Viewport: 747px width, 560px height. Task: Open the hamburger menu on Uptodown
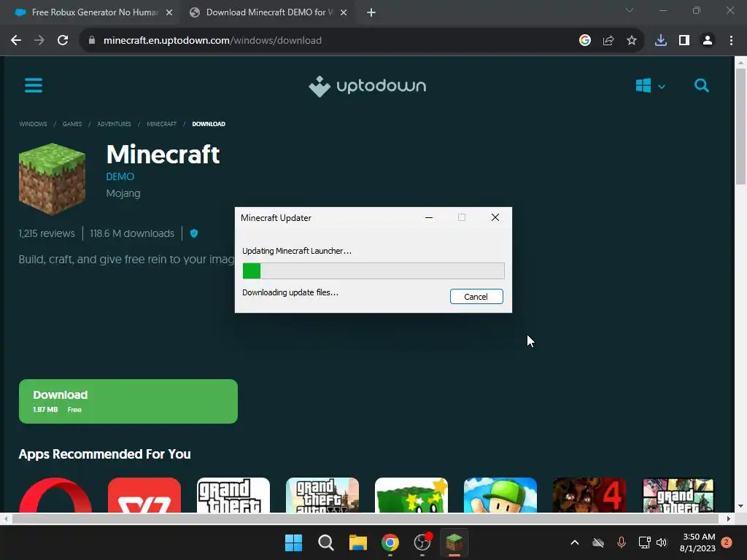34,85
